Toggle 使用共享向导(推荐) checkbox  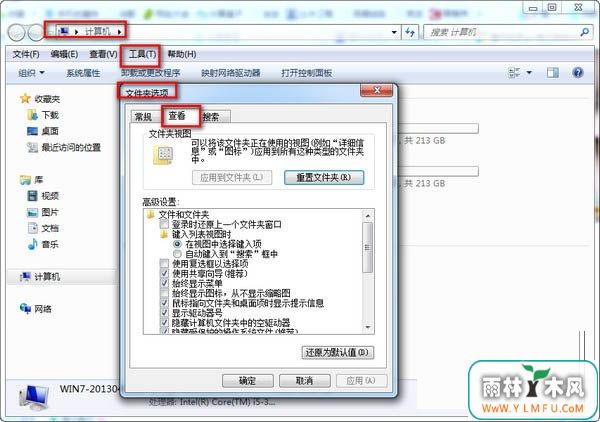click(164, 274)
